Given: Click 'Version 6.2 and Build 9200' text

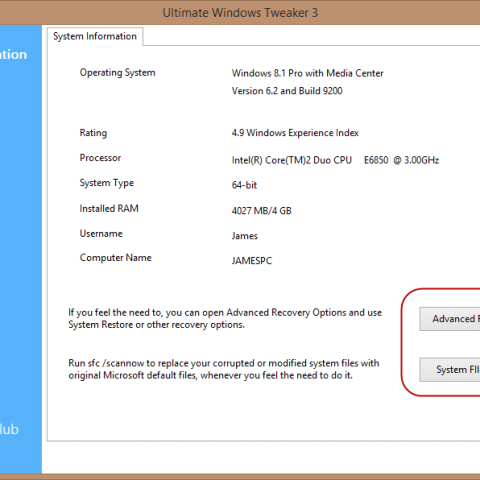Looking at the screenshot, I should [x=287, y=91].
